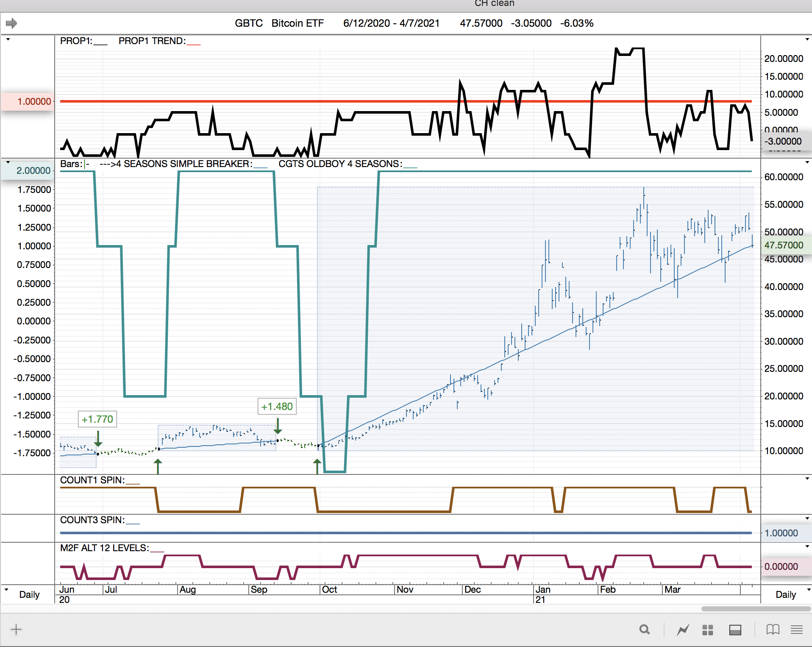Click the blue 1.00000 COUNT3 value tag

(786, 533)
